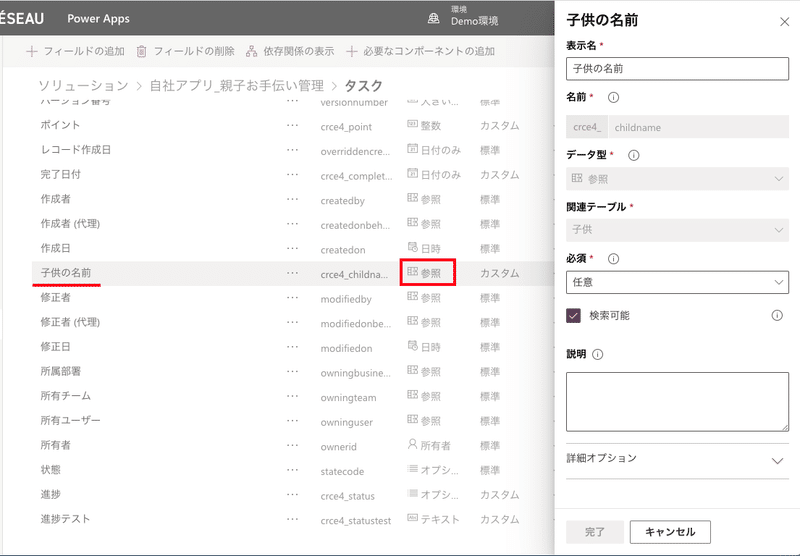800x556 pixels.
Task: Click the 表示名 input field
Action: tap(677, 68)
